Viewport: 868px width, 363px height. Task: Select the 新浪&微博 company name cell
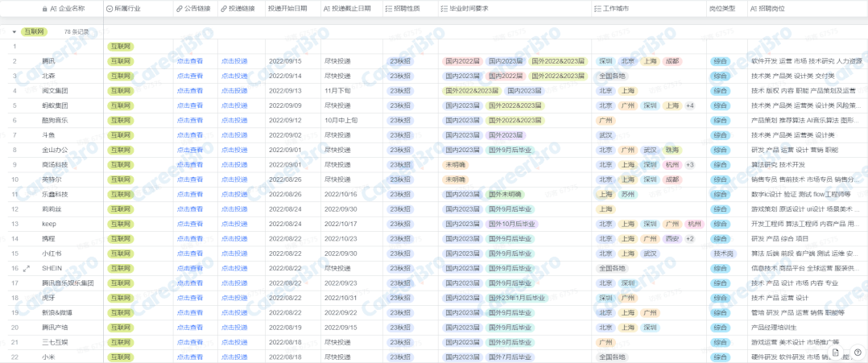coord(57,312)
